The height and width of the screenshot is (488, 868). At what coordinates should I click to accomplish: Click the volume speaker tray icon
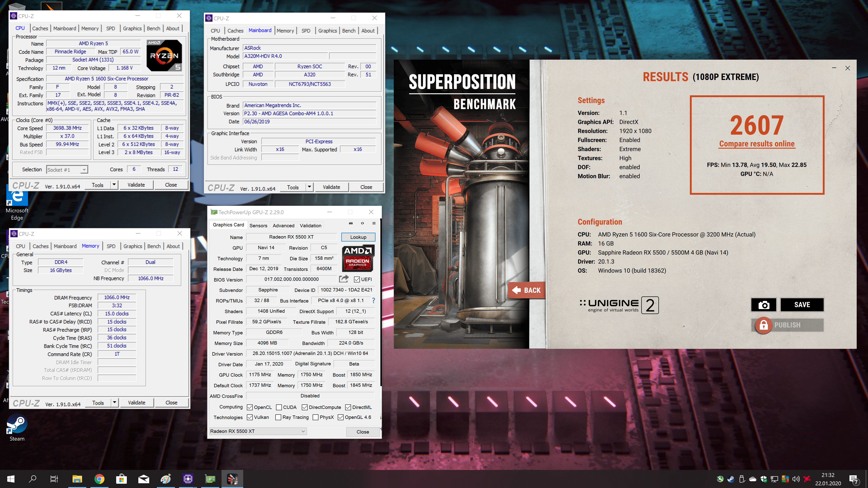(796, 479)
